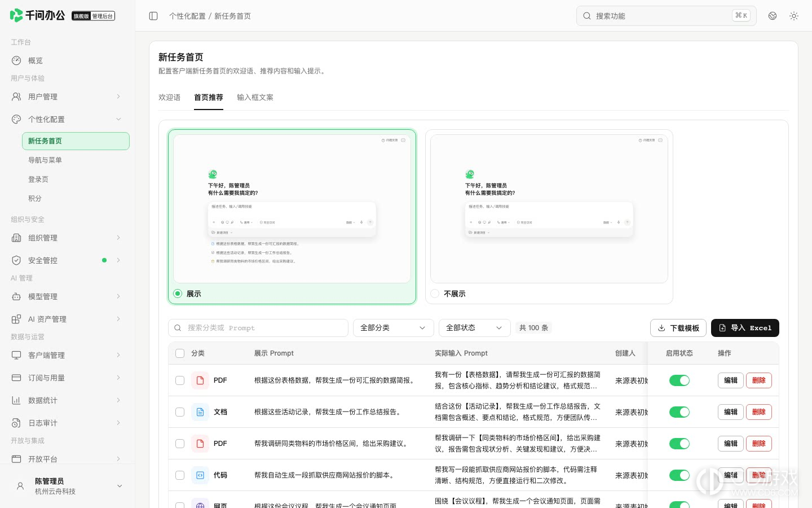Click the 组织管理 building icon

click(x=16, y=238)
